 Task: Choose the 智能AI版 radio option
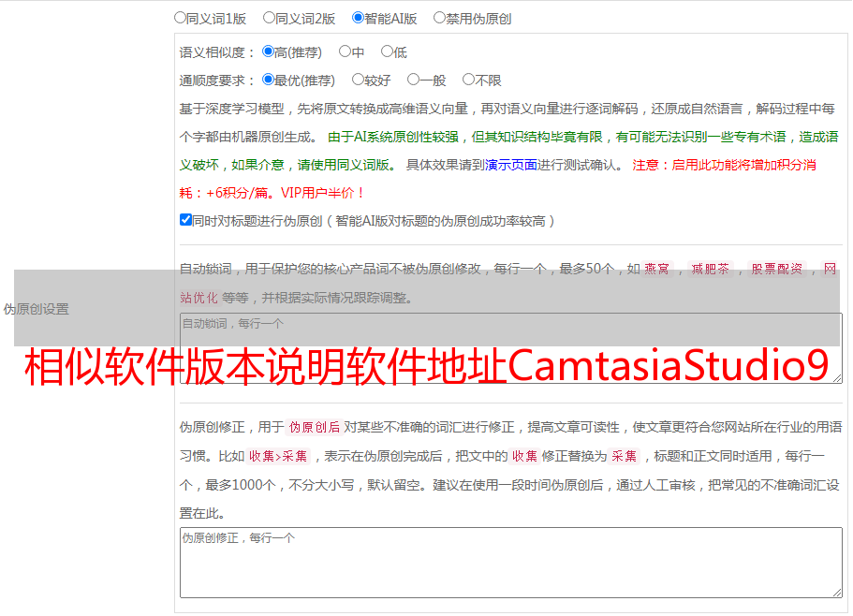pos(358,18)
